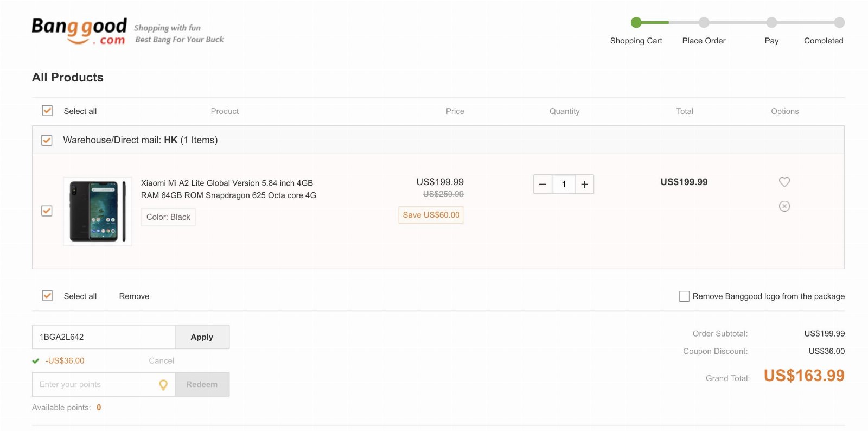Click the points hint lightbulb icon
868x431 pixels.
pos(163,385)
